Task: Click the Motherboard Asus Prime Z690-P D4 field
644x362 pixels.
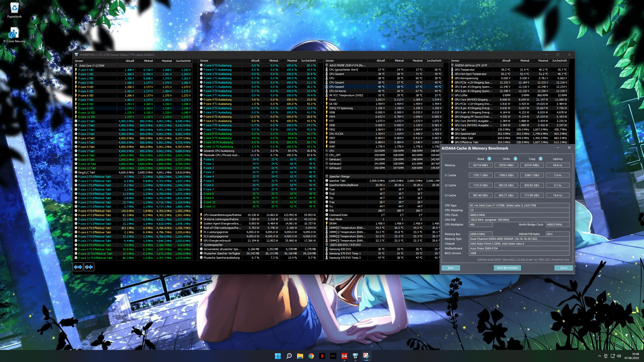Action: tap(519, 248)
